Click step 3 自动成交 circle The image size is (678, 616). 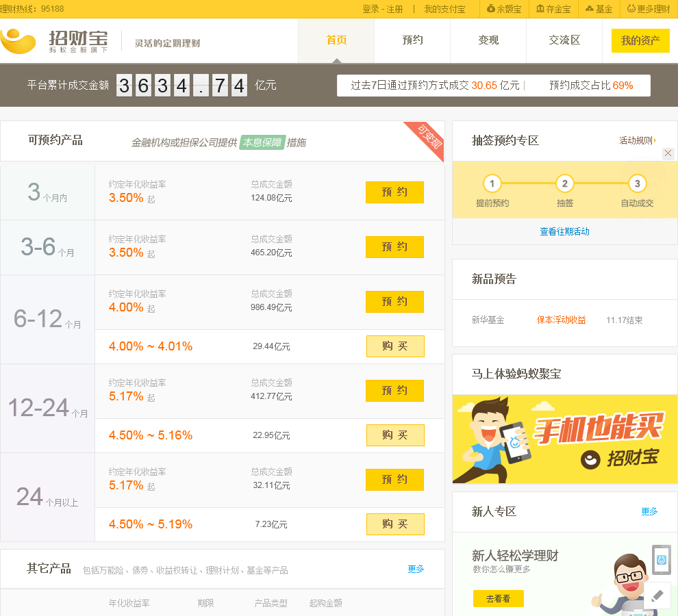pos(638,183)
